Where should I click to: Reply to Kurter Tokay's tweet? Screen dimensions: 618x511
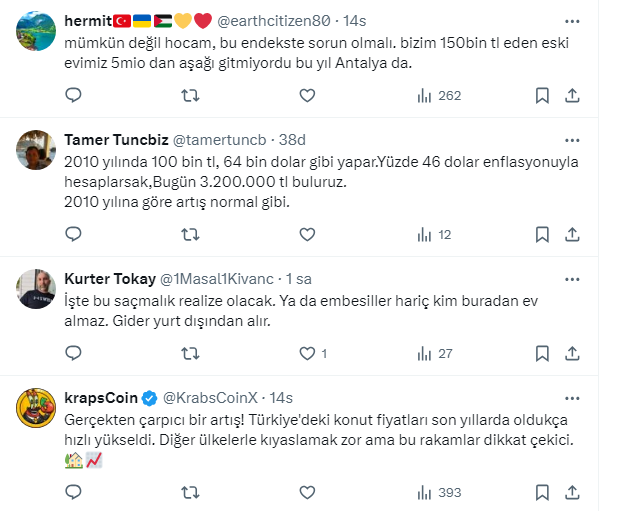pos(73,353)
